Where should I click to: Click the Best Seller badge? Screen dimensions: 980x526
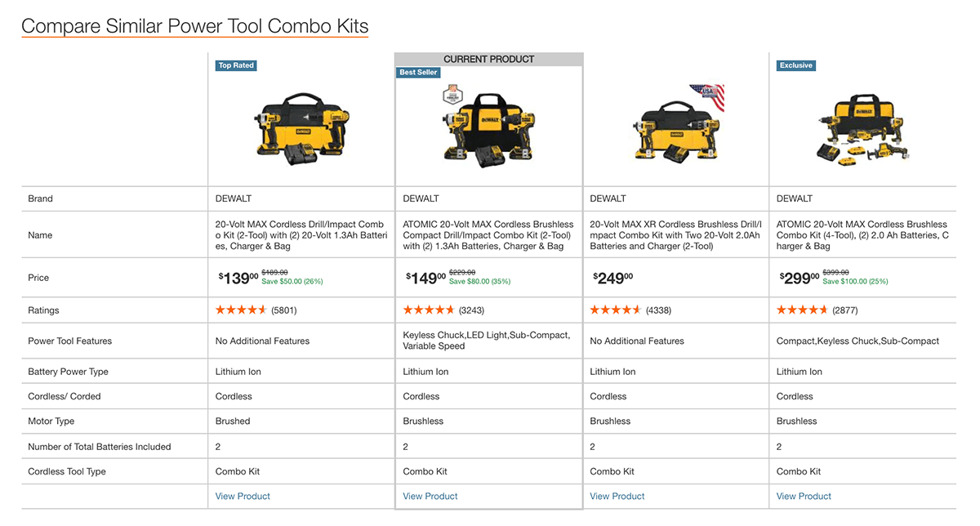point(418,72)
